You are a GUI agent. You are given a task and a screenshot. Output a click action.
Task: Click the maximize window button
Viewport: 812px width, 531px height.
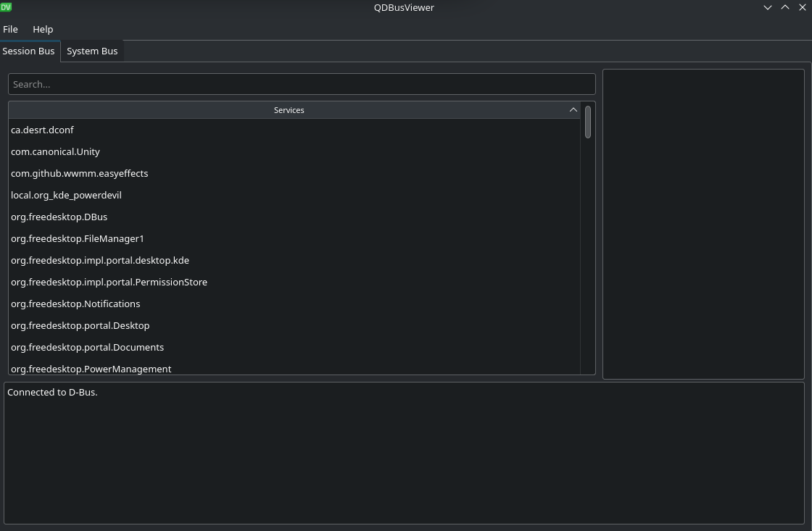tap(785, 7)
